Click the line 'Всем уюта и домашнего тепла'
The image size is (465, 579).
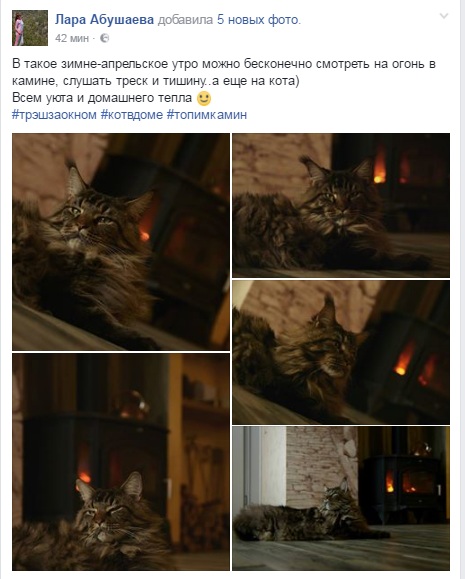click(x=102, y=98)
